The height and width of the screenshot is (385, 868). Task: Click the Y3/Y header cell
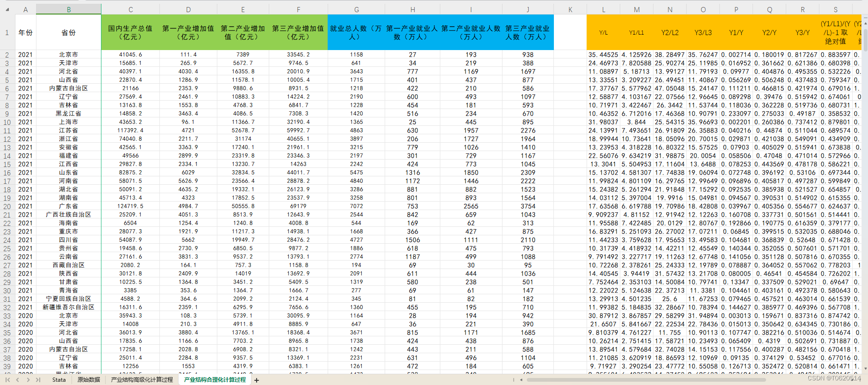tap(803, 32)
